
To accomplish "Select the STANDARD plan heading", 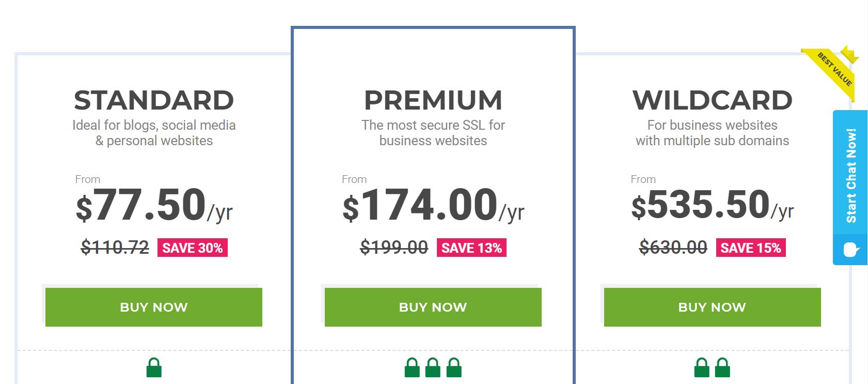I will point(154,100).
